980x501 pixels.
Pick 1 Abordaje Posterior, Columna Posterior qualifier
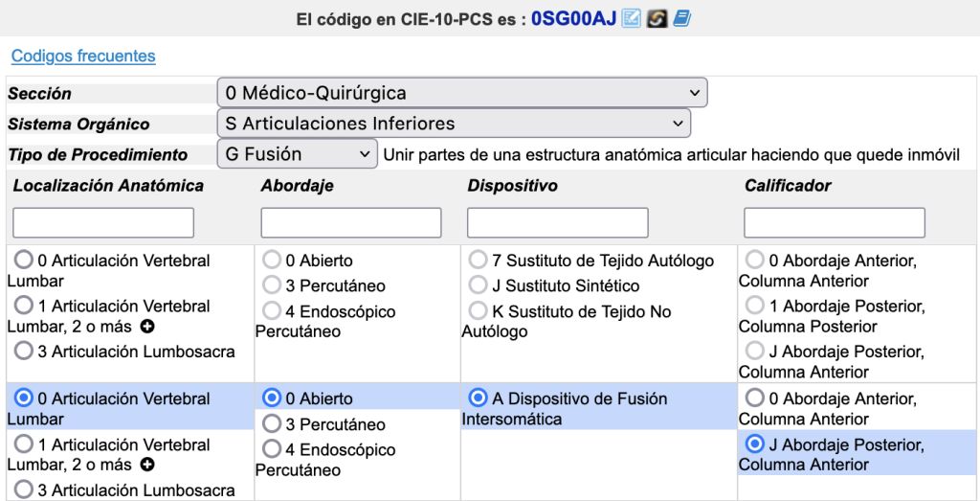(755, 306)
